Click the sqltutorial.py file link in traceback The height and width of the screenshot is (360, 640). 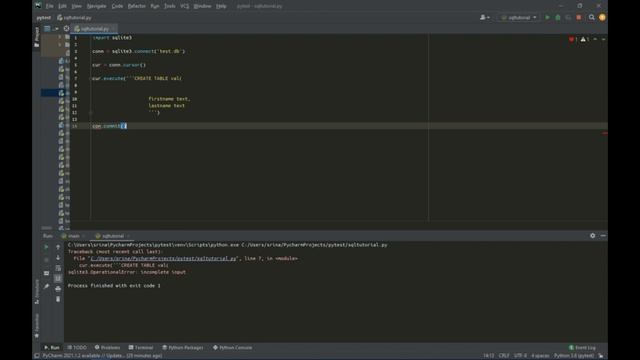tap(163, 258)
